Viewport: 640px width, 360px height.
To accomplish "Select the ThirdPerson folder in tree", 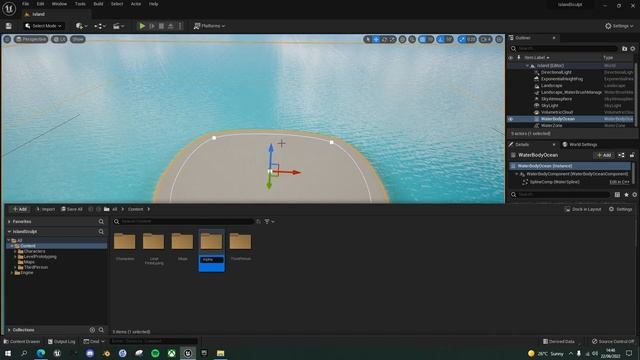I will (36, 267).
